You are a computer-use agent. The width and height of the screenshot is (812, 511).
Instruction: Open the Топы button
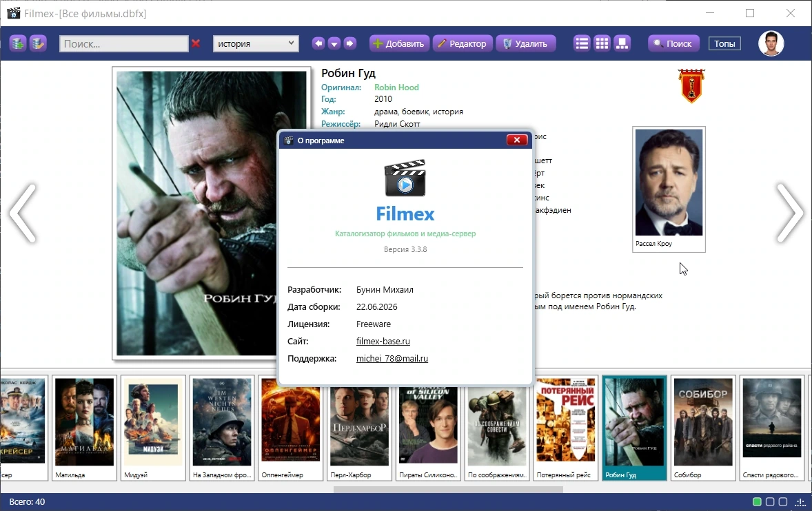(x=724, y=43)
